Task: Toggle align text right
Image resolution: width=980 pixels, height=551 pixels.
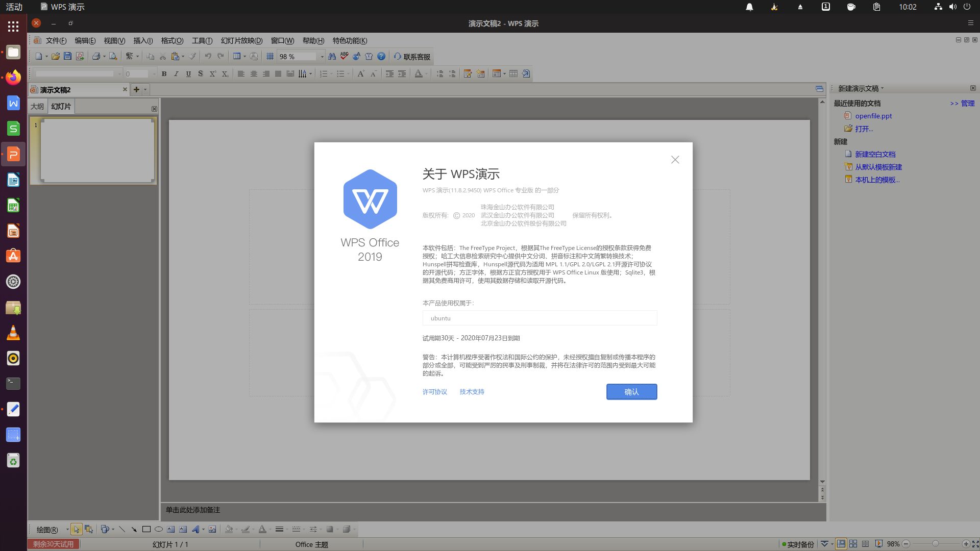Action: (x=266, y=74)
